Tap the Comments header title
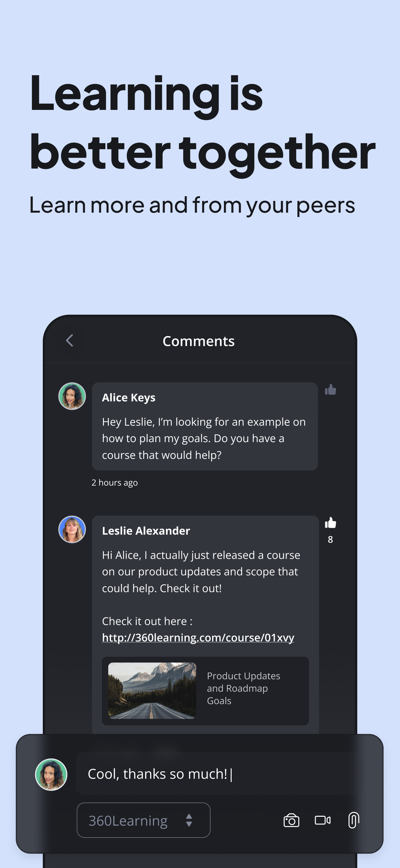This screenshot has height=868, width=400. [x=199, y=341]
